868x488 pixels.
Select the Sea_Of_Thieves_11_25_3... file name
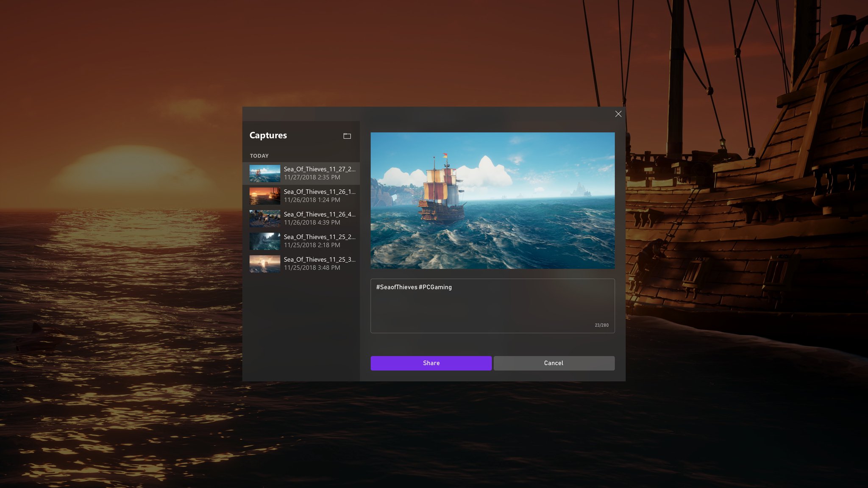[x=319, y=259]
